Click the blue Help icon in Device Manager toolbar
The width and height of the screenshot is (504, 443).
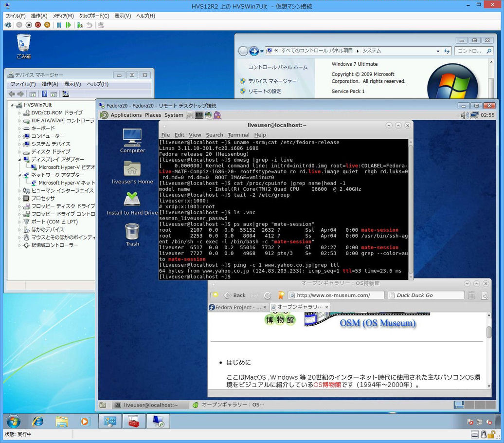pos(44,94)
